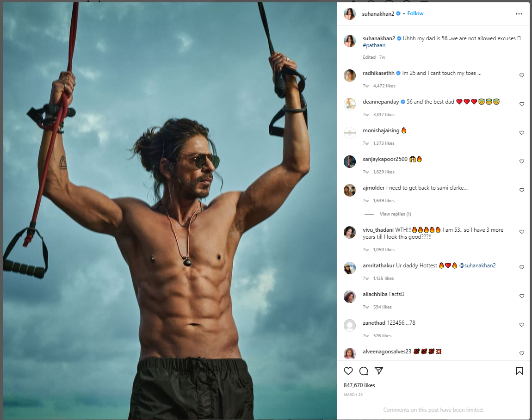The width and height of the screenshot is (532, 420).
Task: Expand View replies (1) under ajmolder
Action: click(x=395, y=214)
